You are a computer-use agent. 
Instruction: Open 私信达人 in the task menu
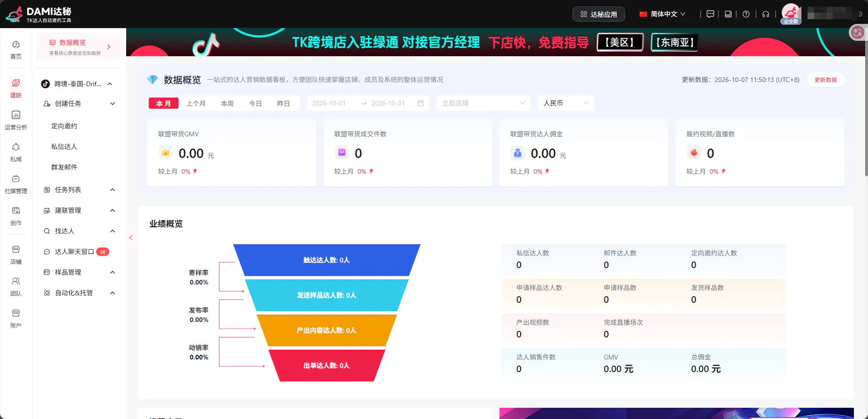[x=64, y=147]
